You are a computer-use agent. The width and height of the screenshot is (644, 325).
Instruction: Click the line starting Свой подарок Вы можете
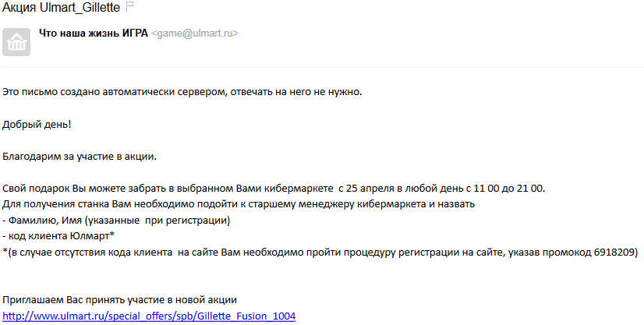coord(274,189)
